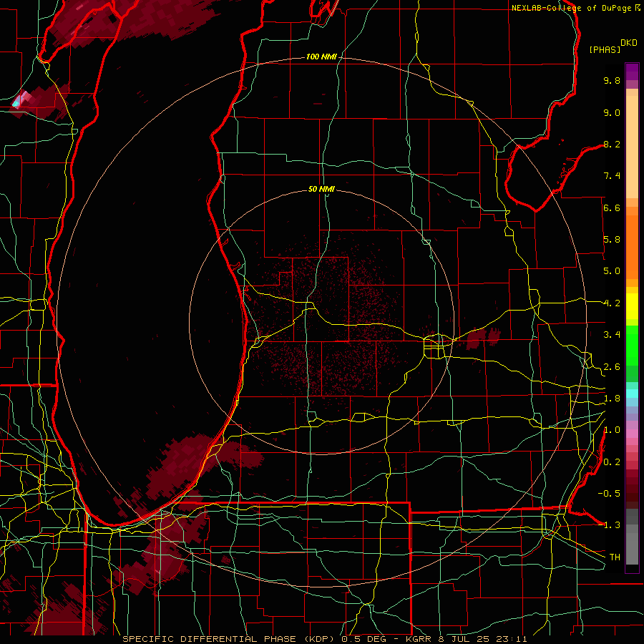Pick the yellow color bar segment
This screenshot has width=644, height=644.
[632, 306]
